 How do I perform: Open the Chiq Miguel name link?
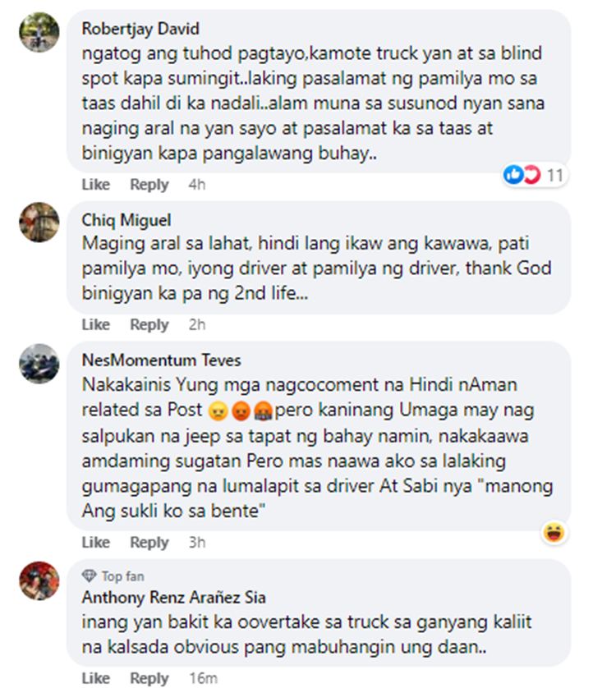pyautogui.click(x=126, y=220)
